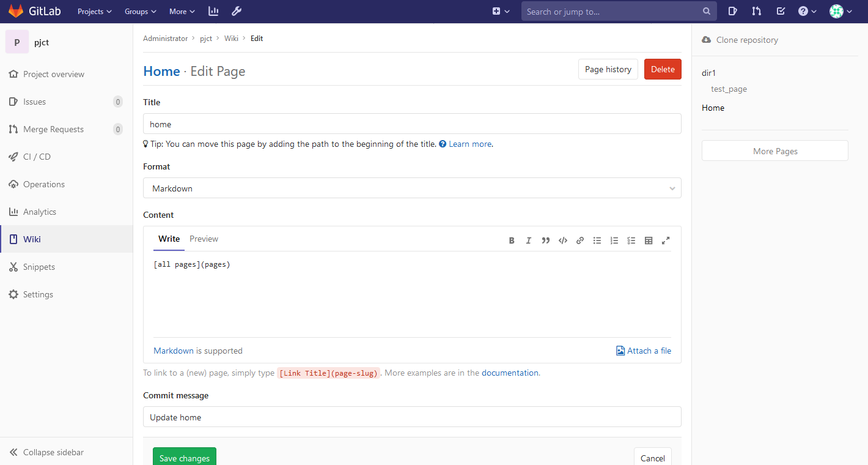Open the Projects dropdown menu
The width and height of the screenshot is (868, 465).
pos(94,11)
